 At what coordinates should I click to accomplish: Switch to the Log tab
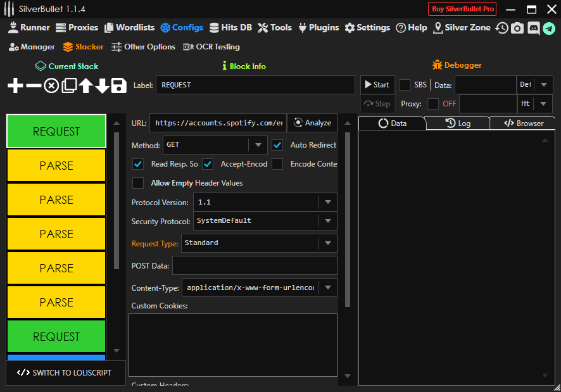click(458, 123)
